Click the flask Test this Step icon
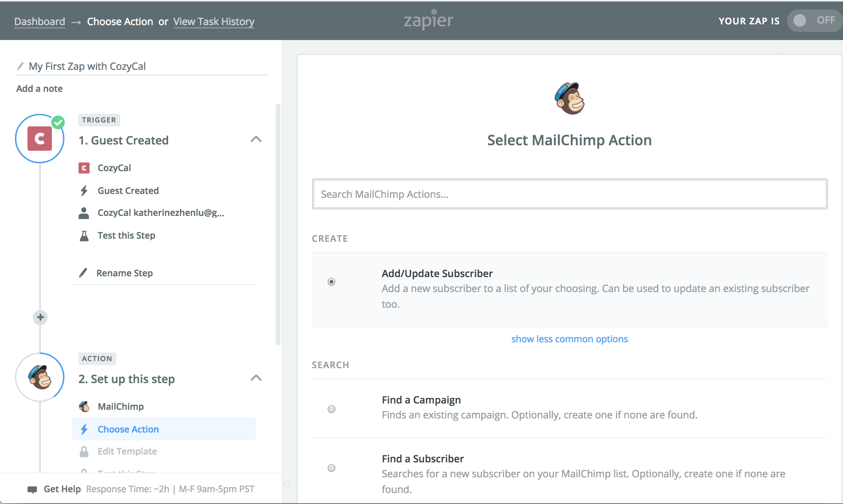Image resolution: width=843 pixels, height=504 pixels. [x=84, y=236]
